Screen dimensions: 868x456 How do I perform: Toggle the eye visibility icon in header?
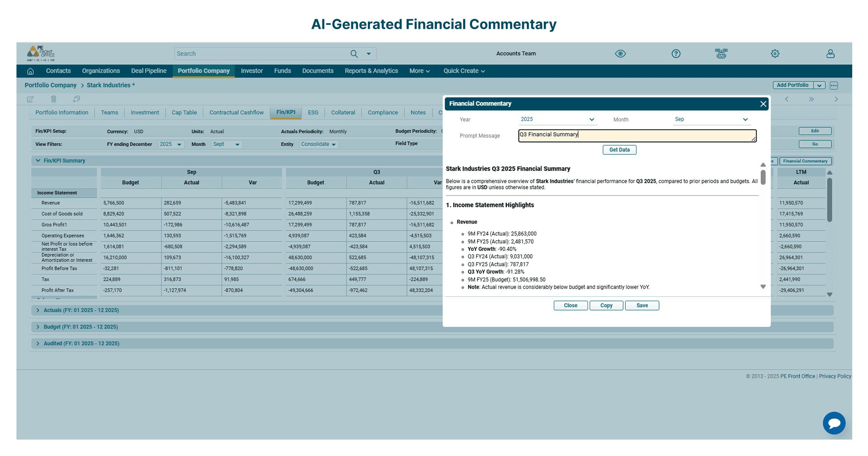pyautogui.click(x=620, y=53)
